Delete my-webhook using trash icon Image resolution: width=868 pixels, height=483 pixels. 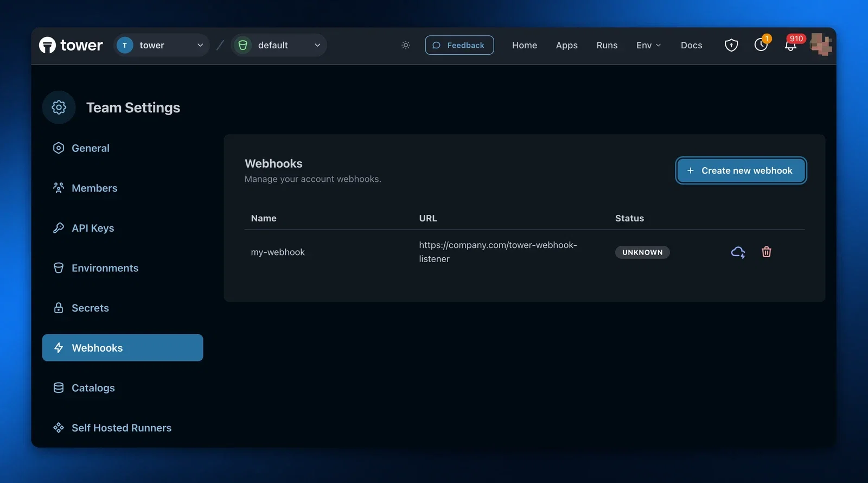tap(767, 252)
